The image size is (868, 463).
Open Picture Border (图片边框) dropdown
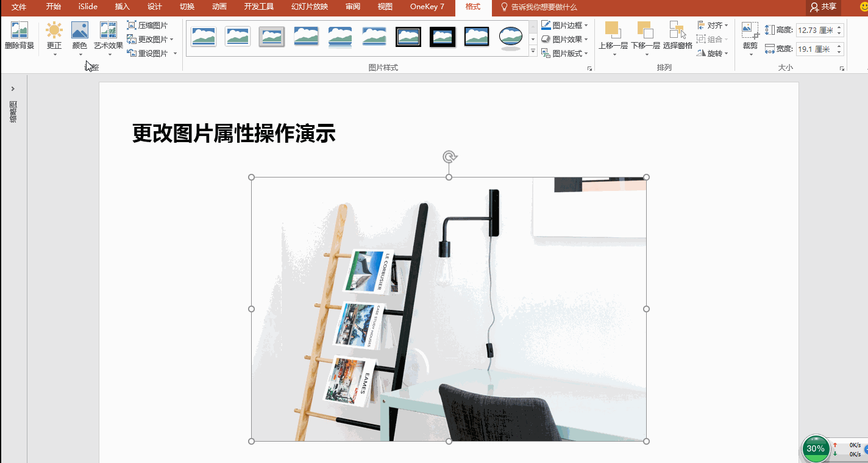(x=564, y=25)
